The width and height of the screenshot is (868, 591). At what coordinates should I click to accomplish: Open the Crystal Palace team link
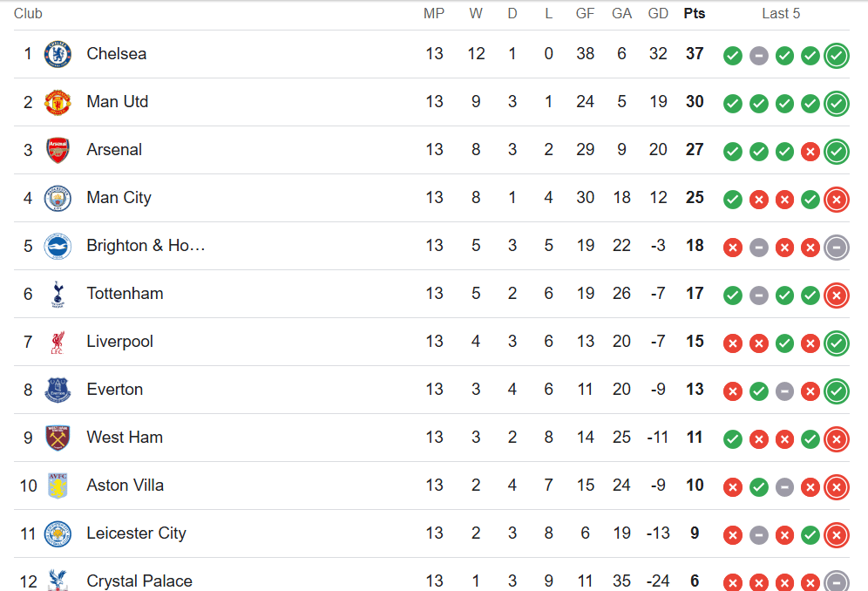pyautogui.click(x=139, y=581)
